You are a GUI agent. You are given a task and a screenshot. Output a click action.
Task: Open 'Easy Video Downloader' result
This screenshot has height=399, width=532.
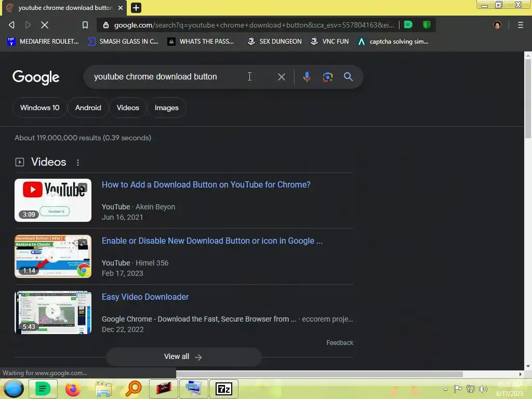tap(145, 297)
